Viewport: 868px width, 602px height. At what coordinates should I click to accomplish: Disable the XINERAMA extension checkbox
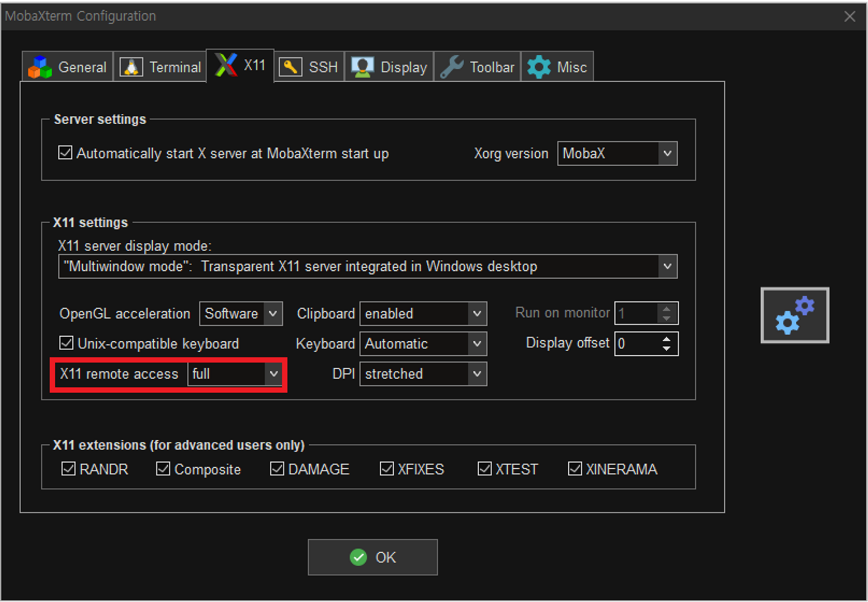pos(575,469)
